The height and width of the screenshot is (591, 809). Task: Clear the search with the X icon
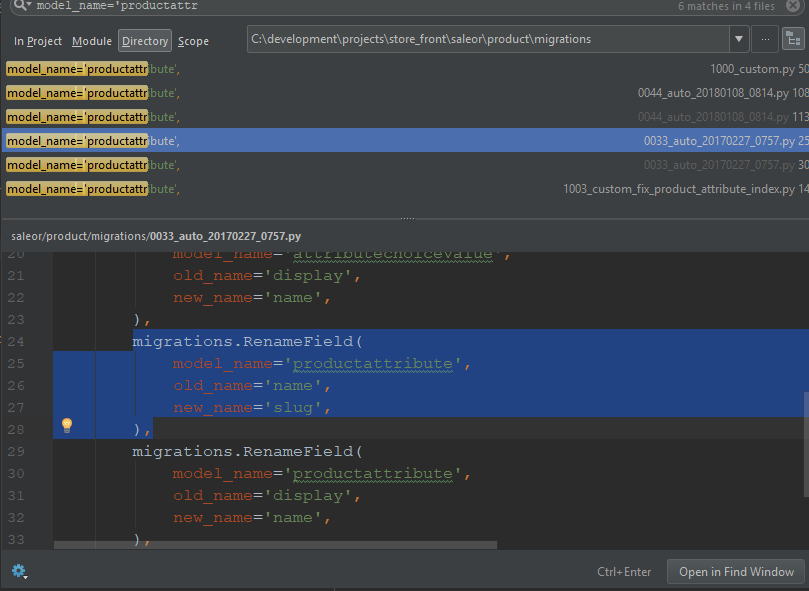point(793,6)
